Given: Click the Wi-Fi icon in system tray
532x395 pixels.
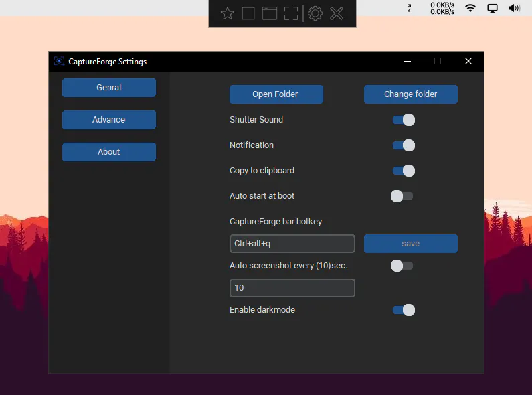Looking at the screenshot, I should pos(470,8).
